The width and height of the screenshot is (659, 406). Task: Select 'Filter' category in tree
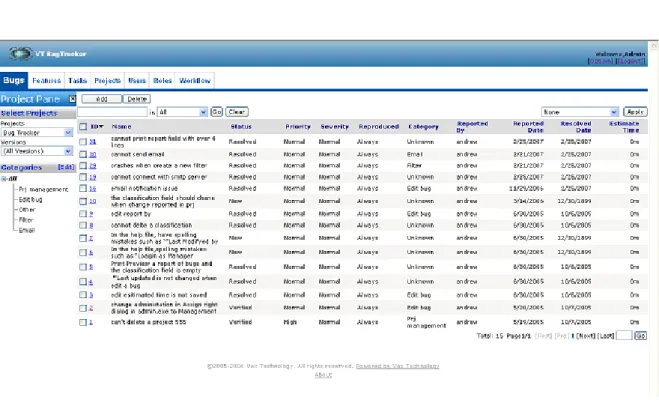(x=26, y=220)
